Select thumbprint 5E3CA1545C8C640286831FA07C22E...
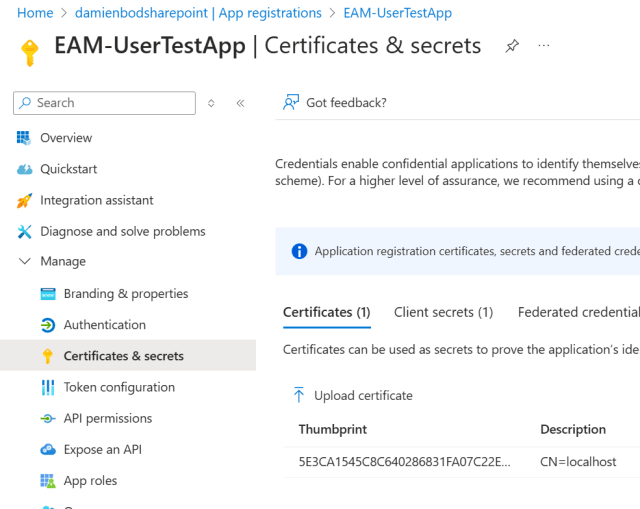The image size is (640, 509). (x=404, y=462)
